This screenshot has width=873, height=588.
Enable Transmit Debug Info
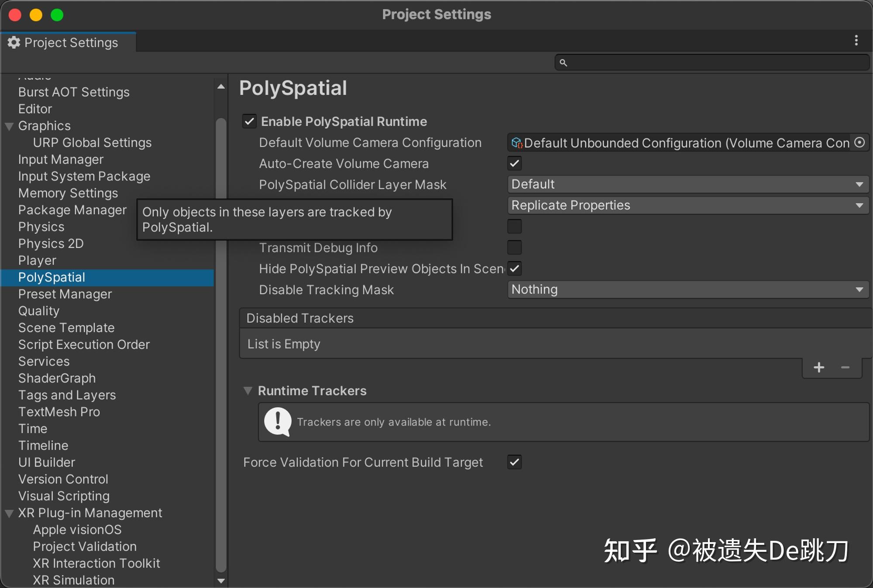514,248
